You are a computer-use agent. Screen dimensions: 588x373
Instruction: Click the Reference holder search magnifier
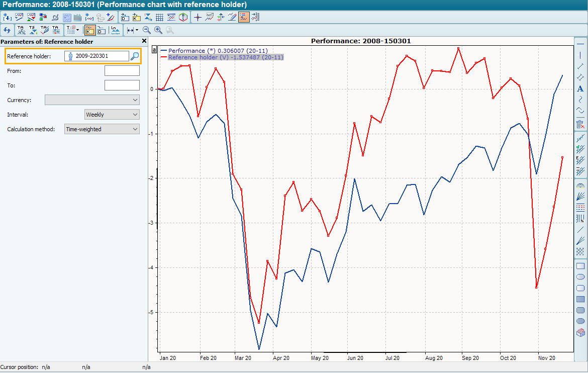point(135,56)
